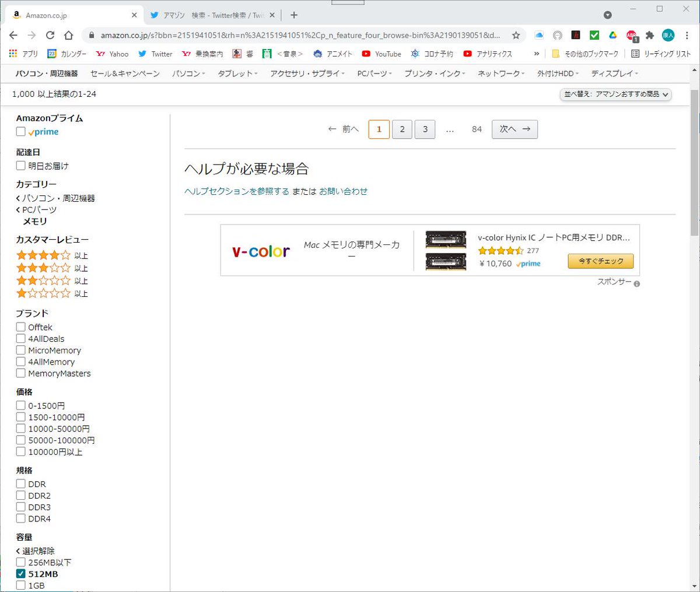Click the 次へ next page button
700x592 pixels.
pos(514,129)
